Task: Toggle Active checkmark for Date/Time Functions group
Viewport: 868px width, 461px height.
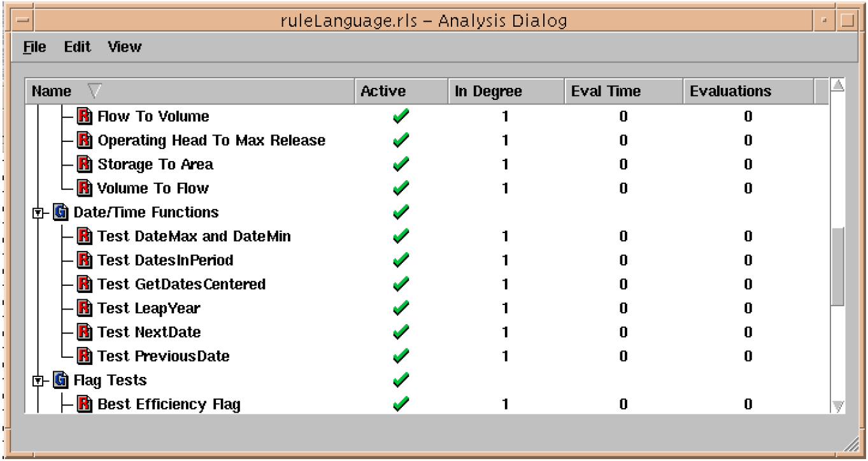Action: pyautogui.click(x=401, y=212)
